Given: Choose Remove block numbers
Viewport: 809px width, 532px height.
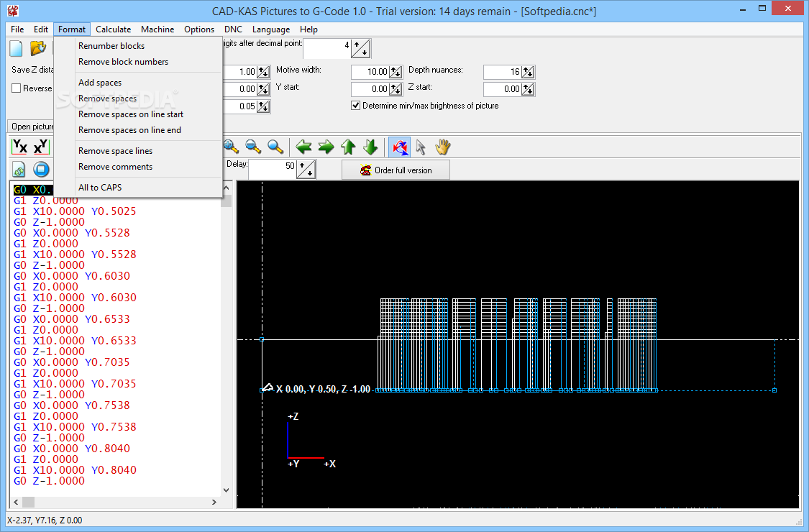Looking at the screenshot, I should [x=138, y=62].
